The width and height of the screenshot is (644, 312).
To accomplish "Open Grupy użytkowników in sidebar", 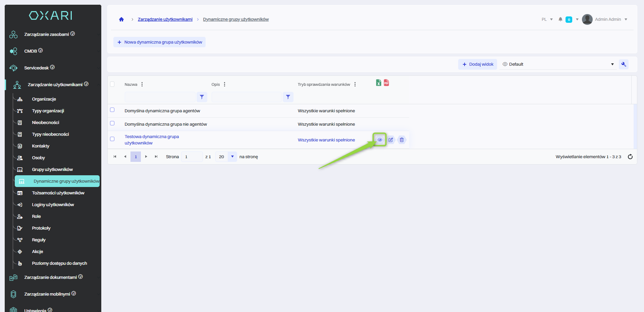I will coord(52,170).
